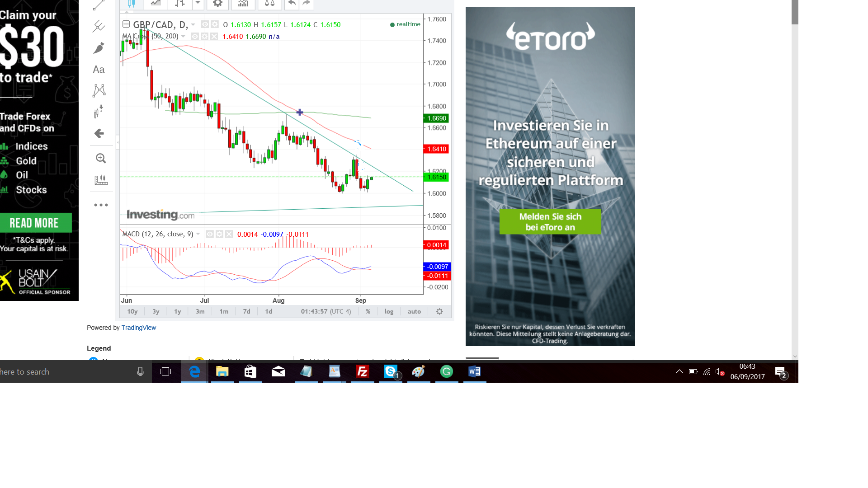
Task: Switch chart range to 3m
Action: click(x=200, y=312)
